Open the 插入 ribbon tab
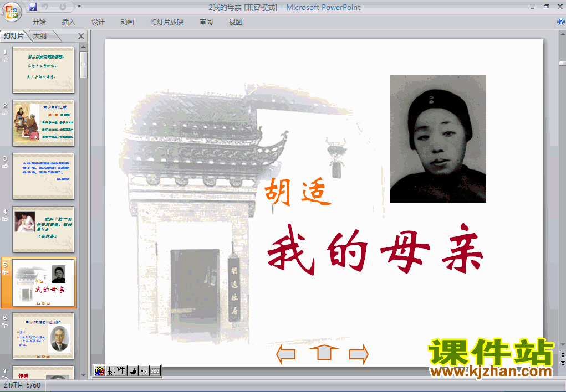 click(x=69, y=22)
